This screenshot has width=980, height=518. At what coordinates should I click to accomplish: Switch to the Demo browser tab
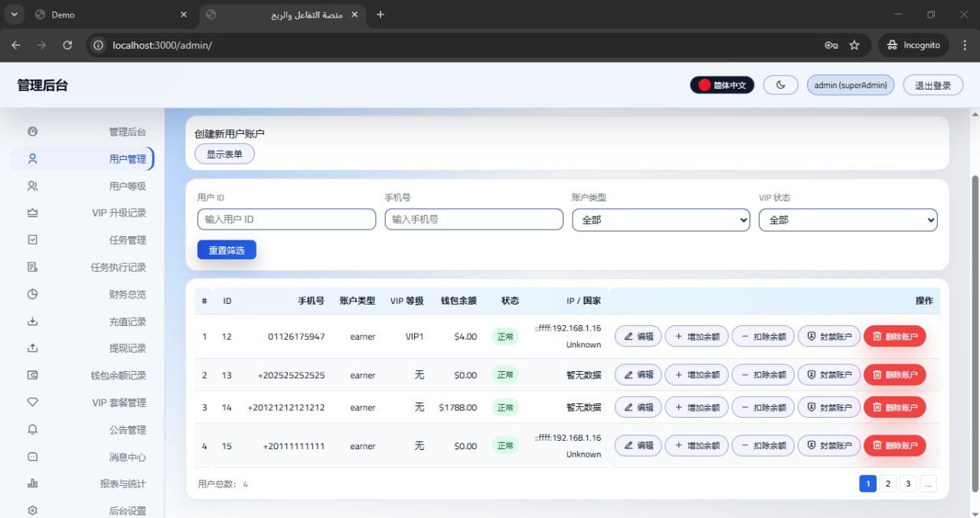[107, 15]
